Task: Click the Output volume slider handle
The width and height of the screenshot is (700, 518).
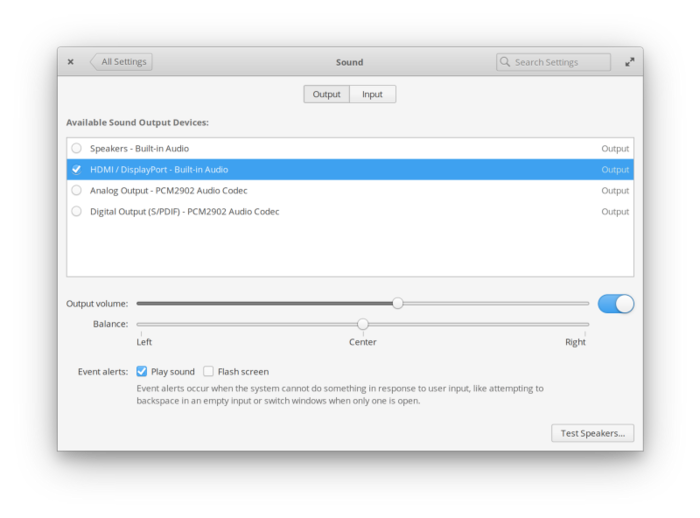Action: point(398,303)
